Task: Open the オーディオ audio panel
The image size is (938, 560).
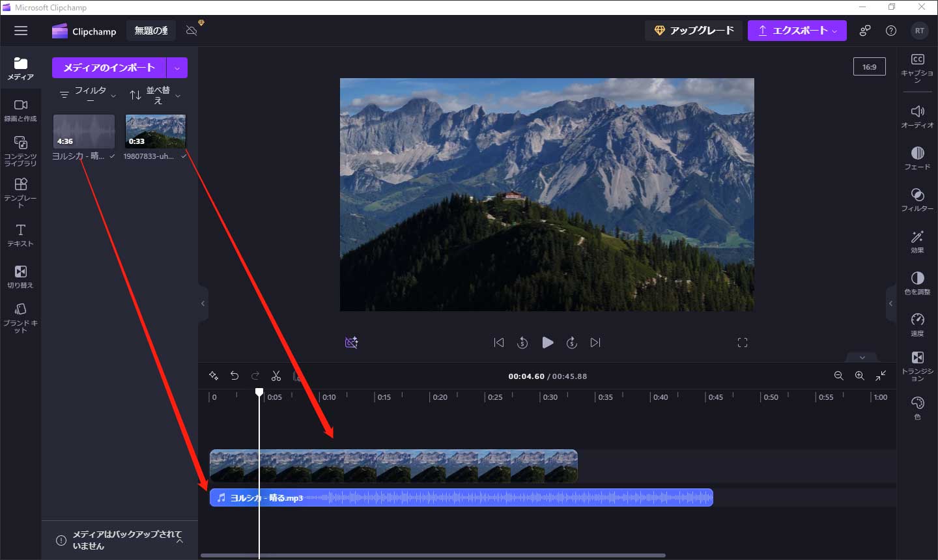Action: 917,117
